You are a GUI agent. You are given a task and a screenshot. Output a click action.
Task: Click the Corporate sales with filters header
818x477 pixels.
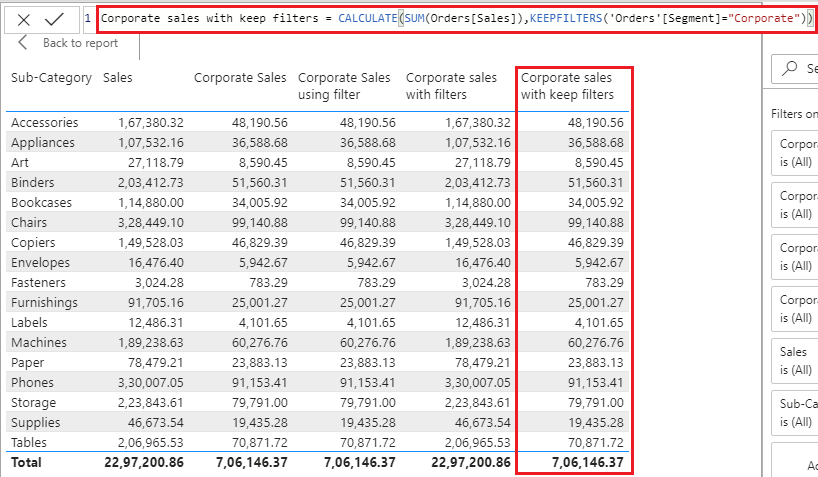point(451,86)
